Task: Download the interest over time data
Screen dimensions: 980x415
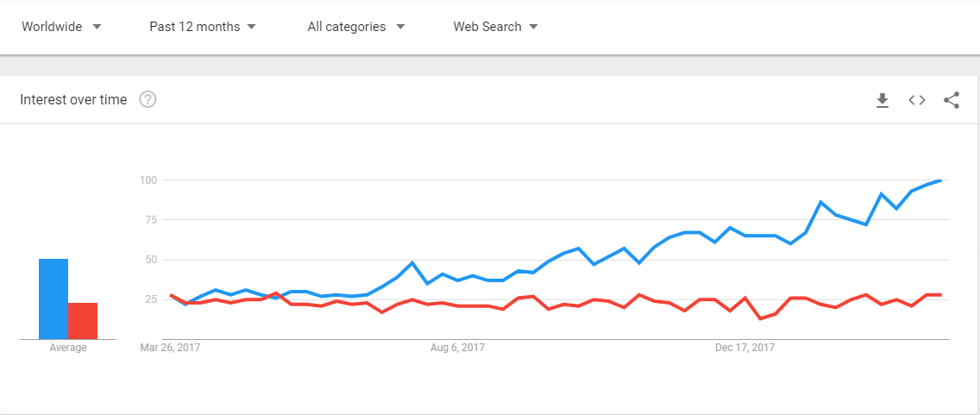Action: [882, 100]
